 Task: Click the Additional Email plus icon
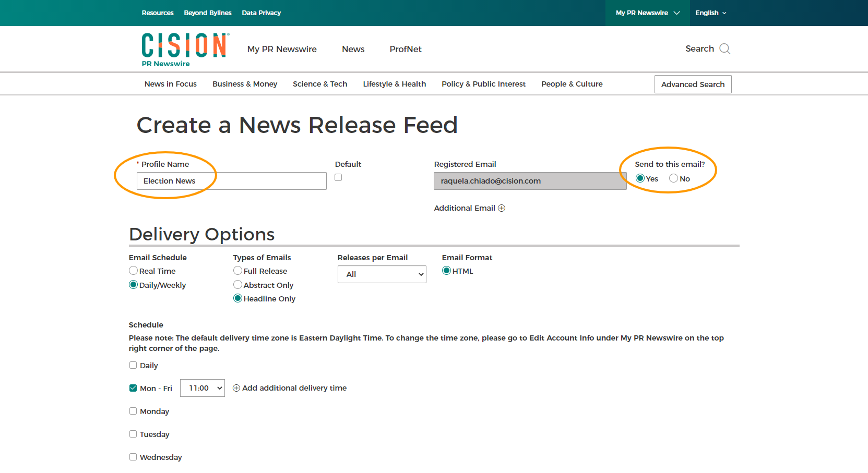pyautogui.click(x=502, y=208)
